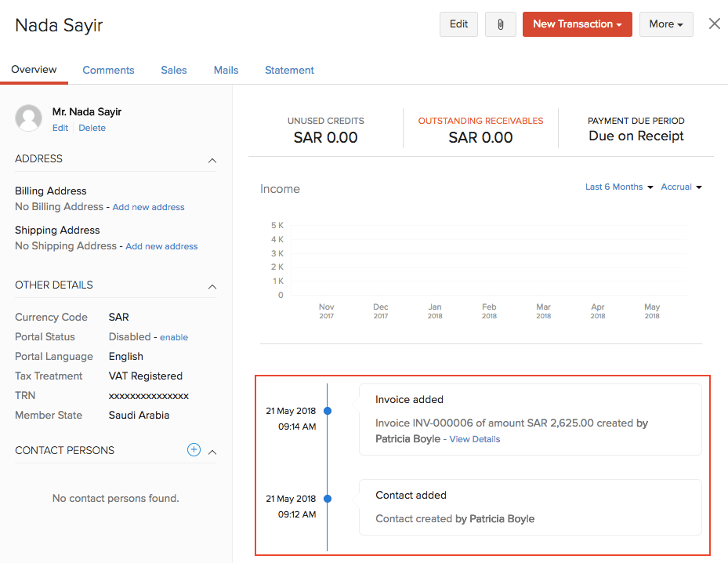
Task: Add new billing address
Action: pyautogui.click(x=148, y=207)
